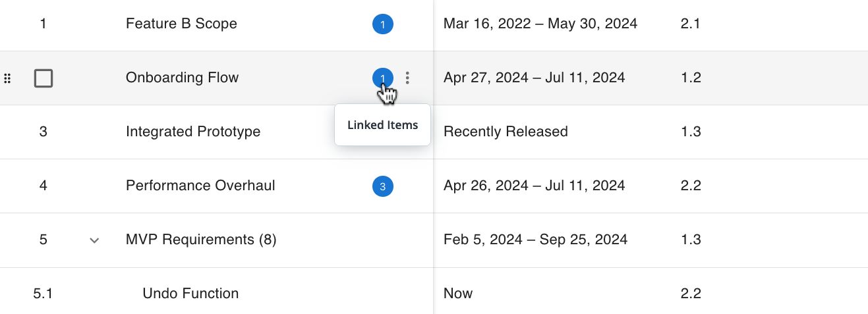
Task: Click the Onboarding Flow title
Action: pyautogui.click(x=182, y=78)
